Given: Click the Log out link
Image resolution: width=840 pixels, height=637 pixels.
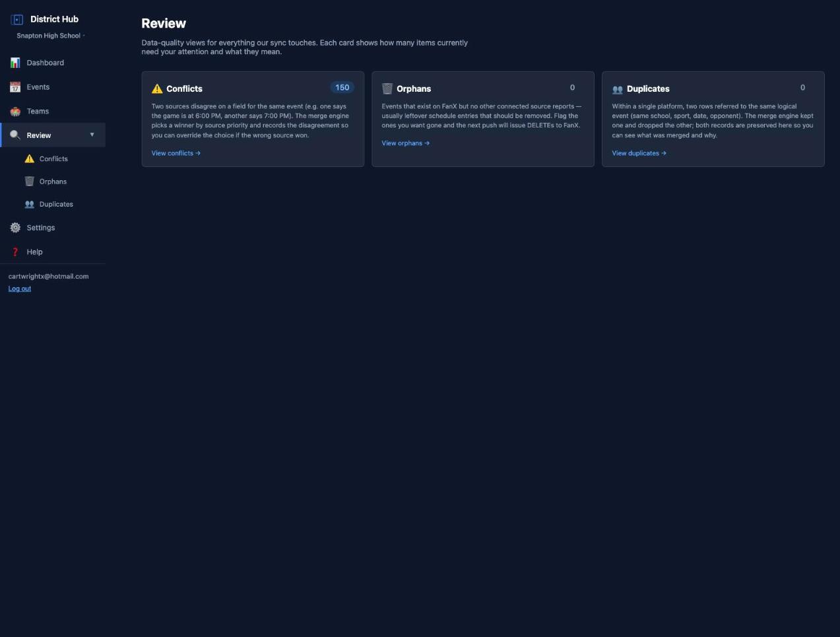Looking at the screenshot, I should pyautogui.click(x=20, y=288).
